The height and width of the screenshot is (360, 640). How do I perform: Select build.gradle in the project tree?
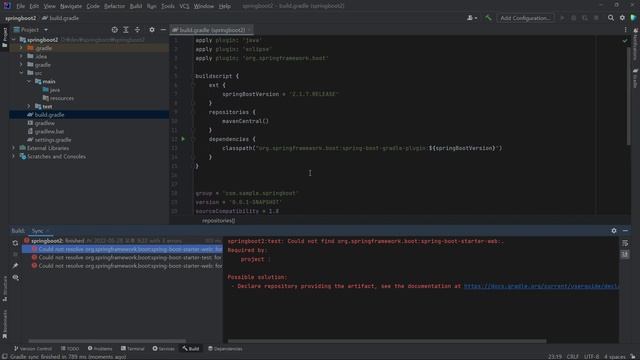(x=89, y=115)
